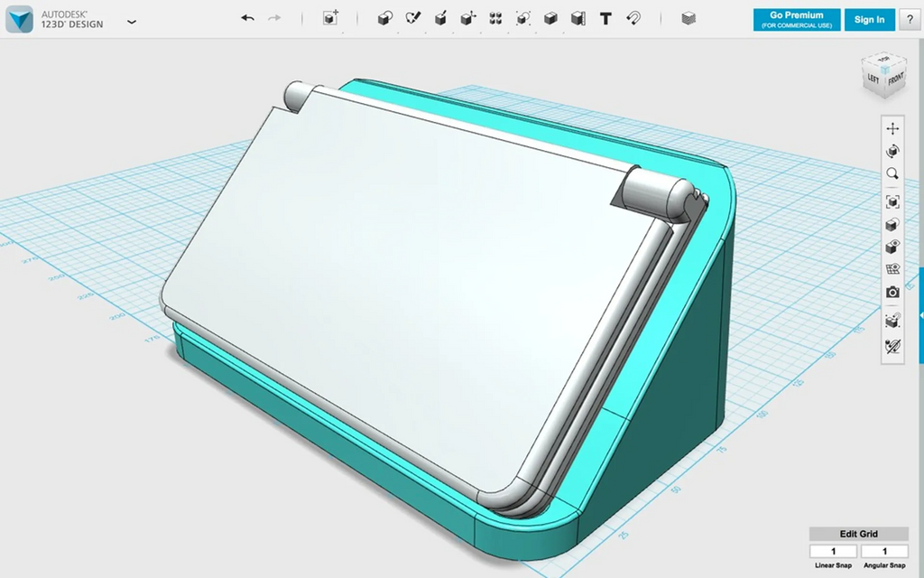The height and width of the screenshot is (578, 924).
Task: Select the FRONT face of view cube
Action: 896,79
